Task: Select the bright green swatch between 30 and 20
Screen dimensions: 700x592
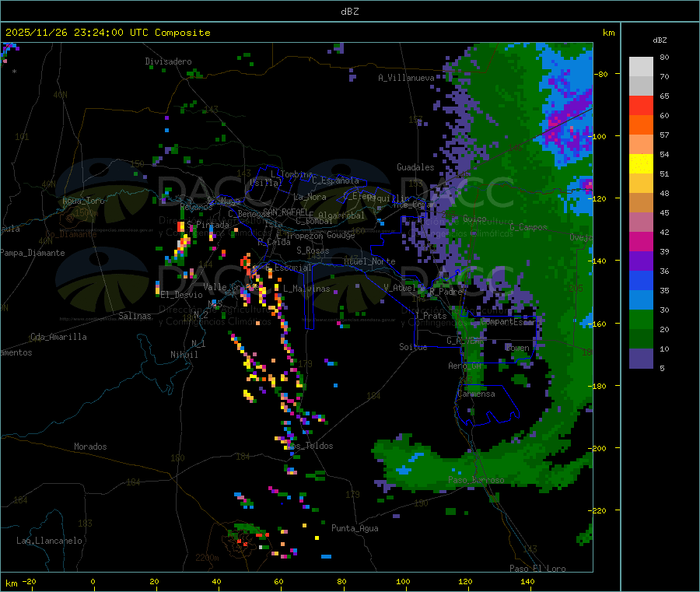Action: pos(641,319)
